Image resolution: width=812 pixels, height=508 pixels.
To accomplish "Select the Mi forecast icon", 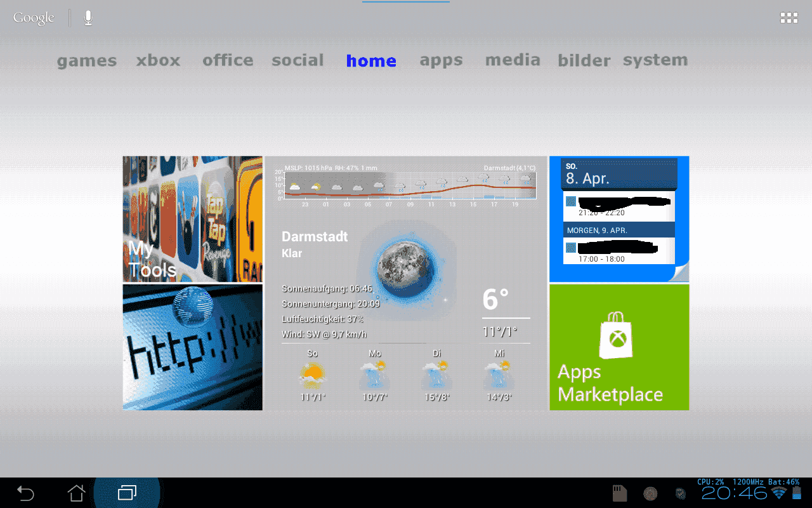I will (499, 374).
